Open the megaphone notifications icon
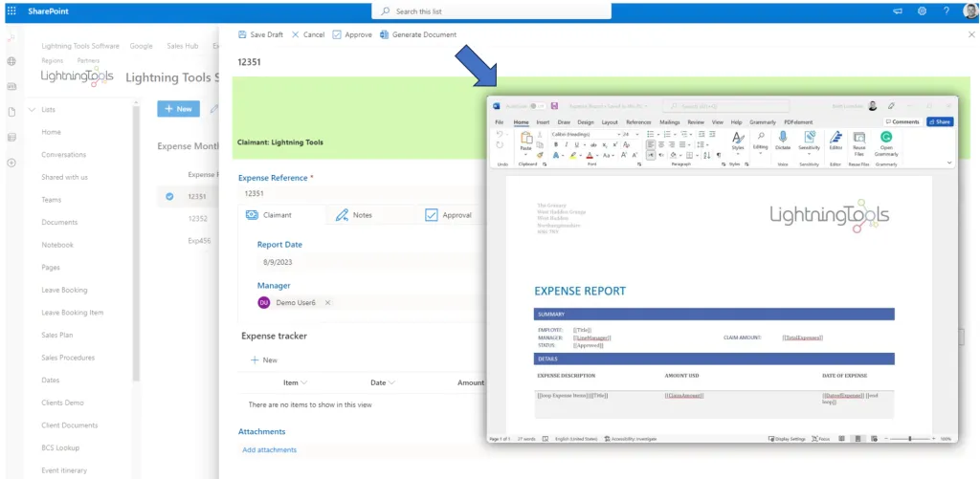980x479 pixels. tap(898, 11)
